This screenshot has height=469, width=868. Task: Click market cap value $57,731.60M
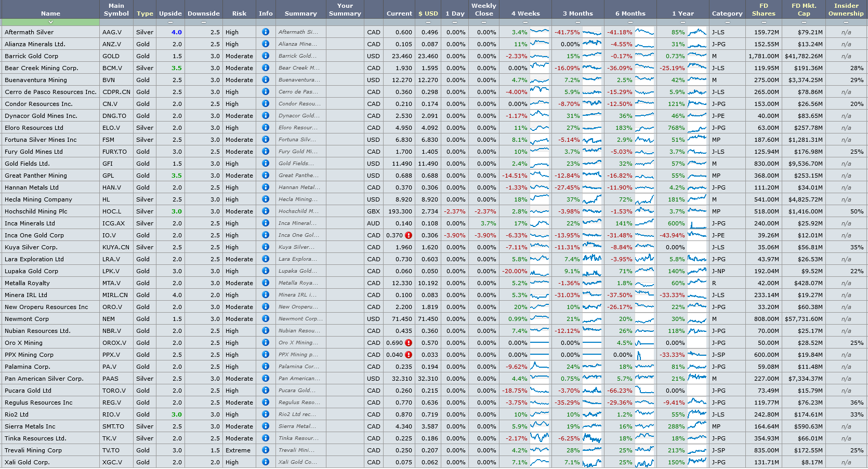point(804,319)
